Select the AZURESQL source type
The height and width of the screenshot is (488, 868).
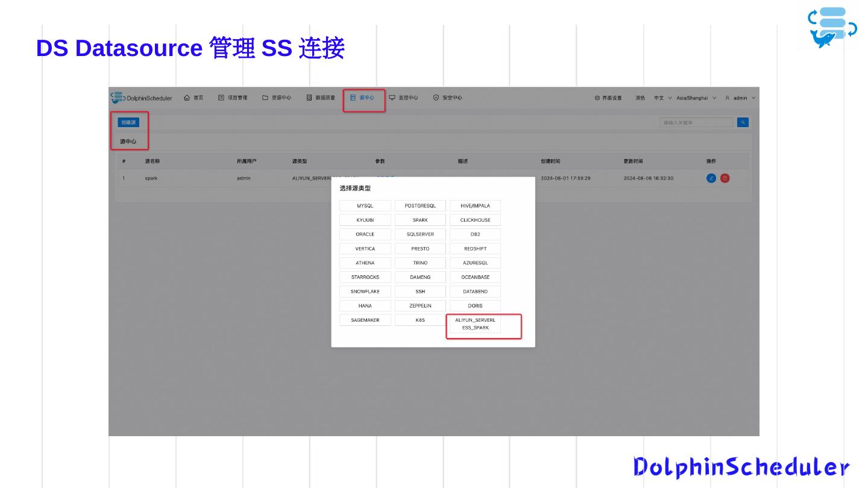click(x=475, y=263)
